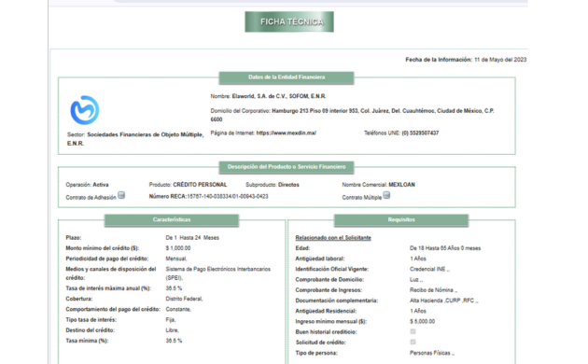Screen dimensions: 588x364
Task: Click the Tasa de interés máxima anual value
Action: [174, 288]
